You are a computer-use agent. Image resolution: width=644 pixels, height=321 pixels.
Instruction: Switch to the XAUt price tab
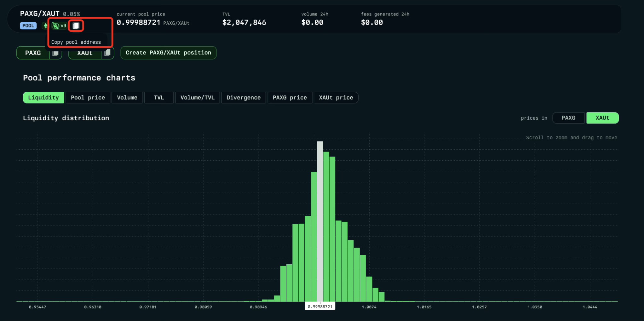pos(336,98)
